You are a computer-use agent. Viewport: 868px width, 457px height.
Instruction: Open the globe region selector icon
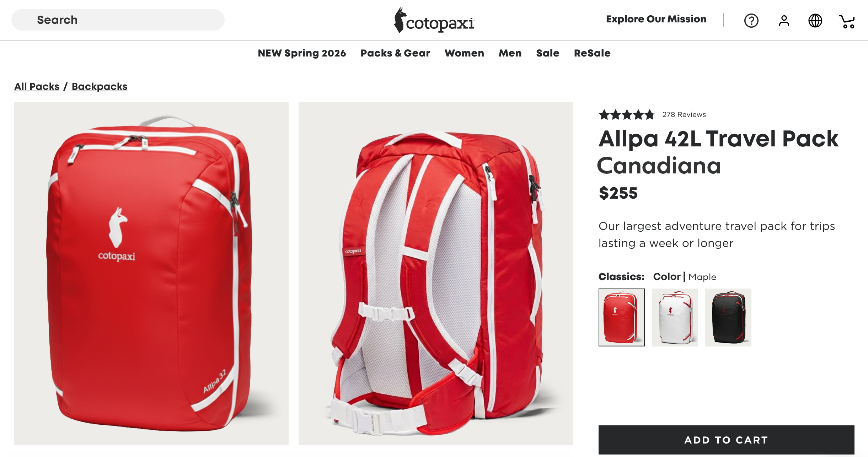[x=815, y=21]
